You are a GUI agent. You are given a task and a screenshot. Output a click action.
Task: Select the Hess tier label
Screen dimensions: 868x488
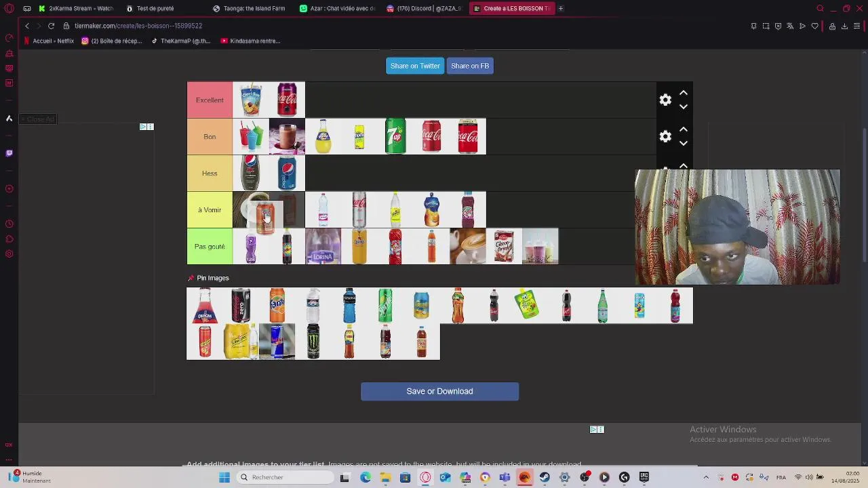(x=210, y=174)
